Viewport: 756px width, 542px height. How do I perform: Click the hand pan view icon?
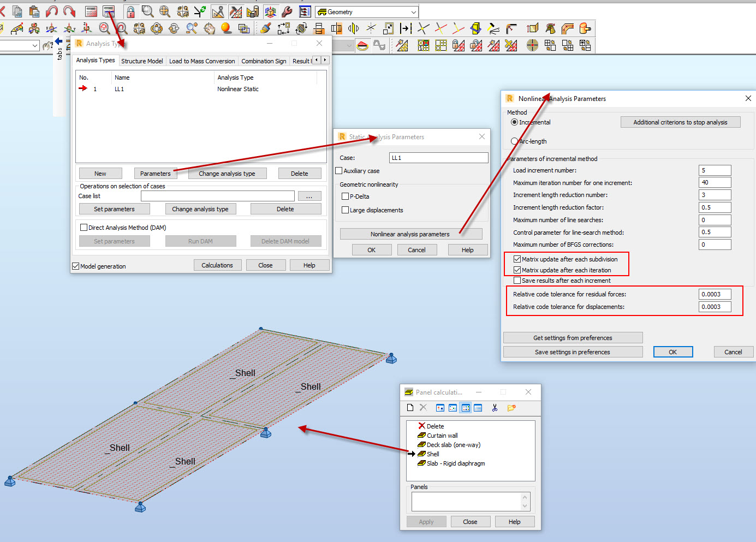[x=209, y=28]
